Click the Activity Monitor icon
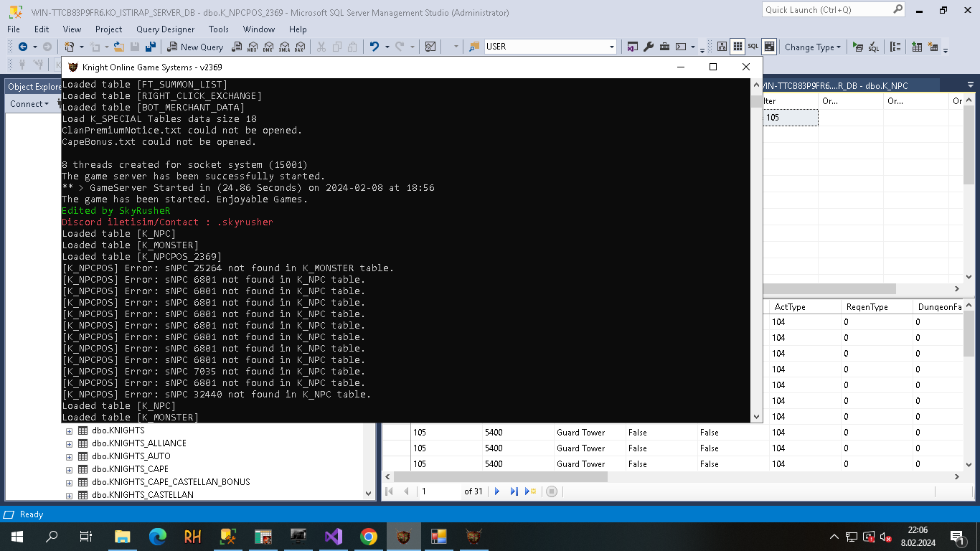This screenshot has width=980, height=551. [430, 47]
